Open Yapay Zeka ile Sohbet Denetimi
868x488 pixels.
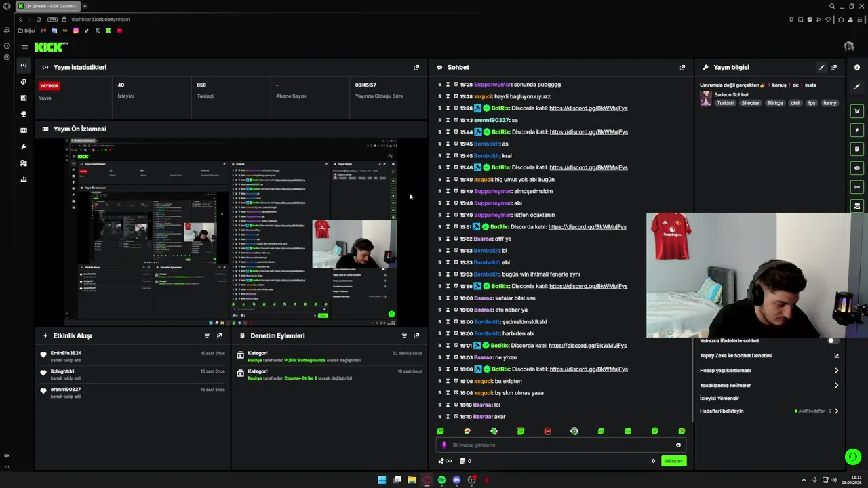click(x=769, y=355)
